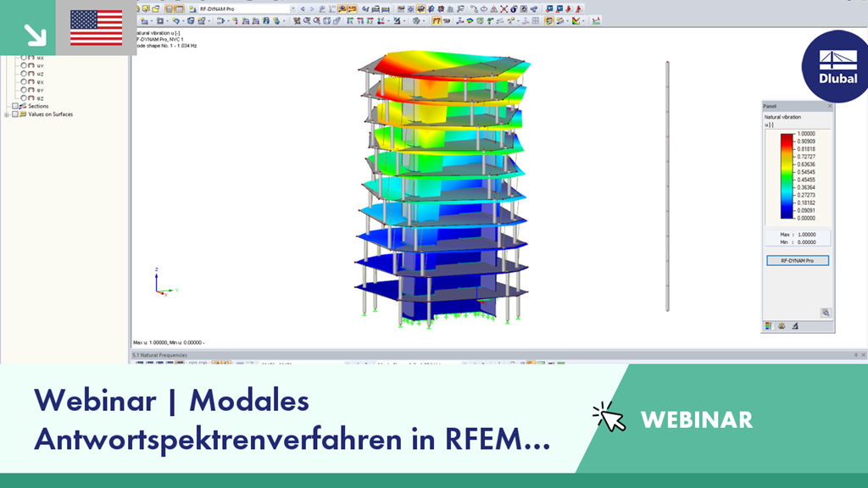The height and width of the screenshot is (488, 868).
Task: Open the Webinar Modales Antwortspektrenverfahren title link
Action: coord(292,419)
